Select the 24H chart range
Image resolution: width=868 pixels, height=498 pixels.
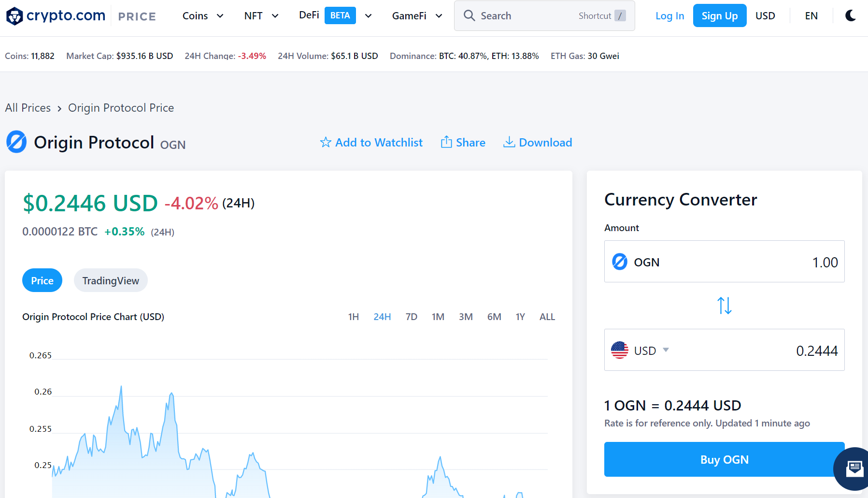point(382,317)
